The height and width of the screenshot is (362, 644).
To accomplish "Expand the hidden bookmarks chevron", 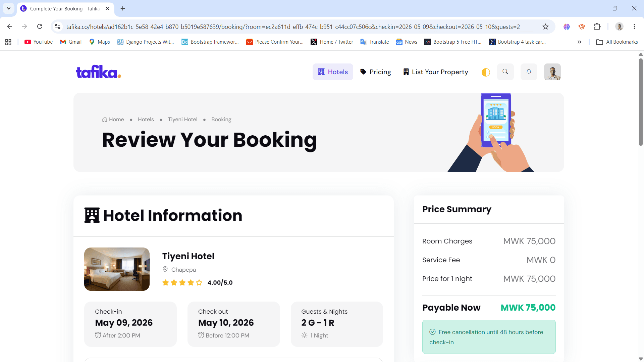I will (579, 42).
